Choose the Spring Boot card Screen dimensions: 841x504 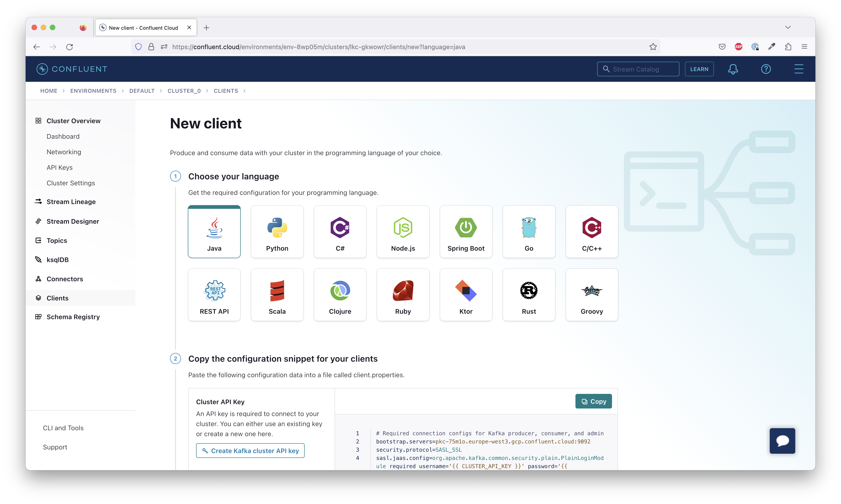point(466,232)
